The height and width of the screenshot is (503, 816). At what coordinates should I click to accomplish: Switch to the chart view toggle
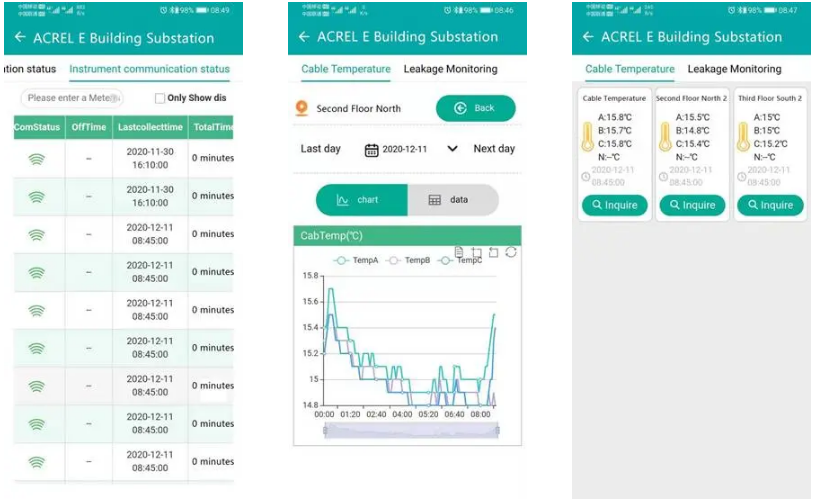361,200
